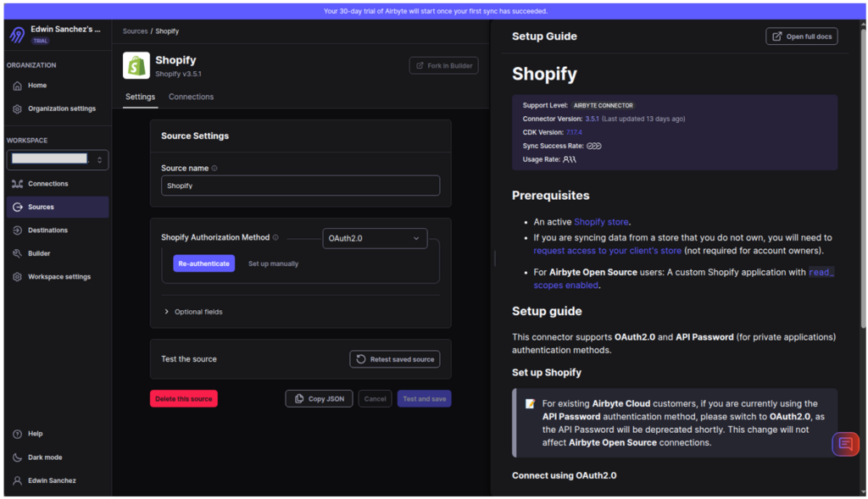Click Set up manually
The width and height of the screenshot is (868, 499).
click(274, 263)
